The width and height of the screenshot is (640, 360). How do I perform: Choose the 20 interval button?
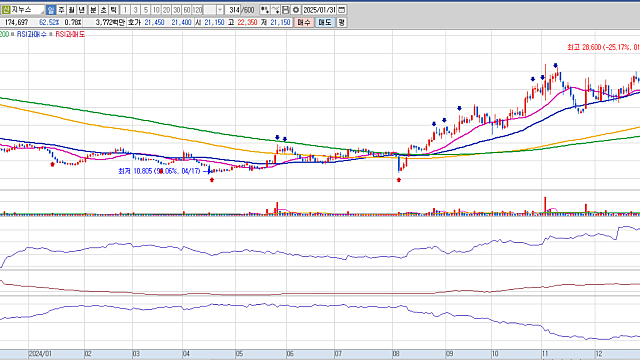tap(166, 10)
